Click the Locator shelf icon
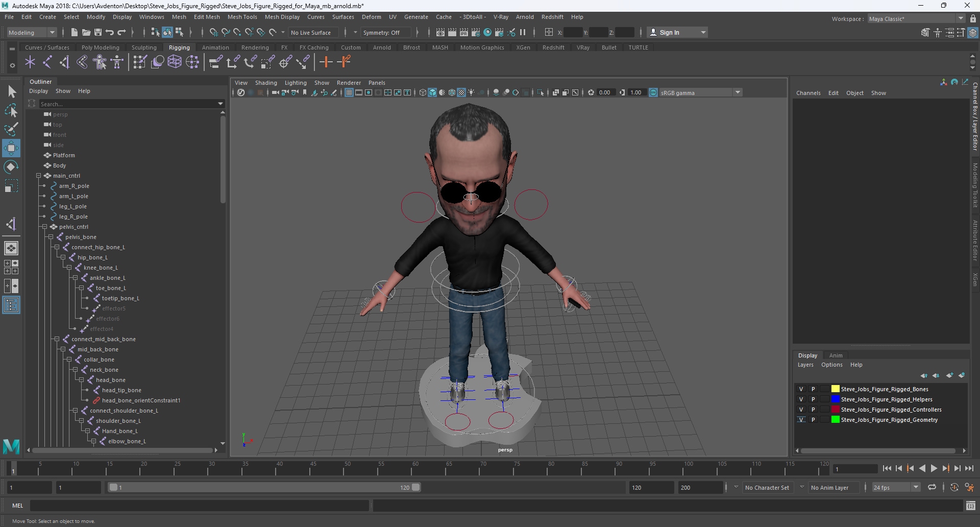This screenshot has height=527, width=980. click(30, 62)
